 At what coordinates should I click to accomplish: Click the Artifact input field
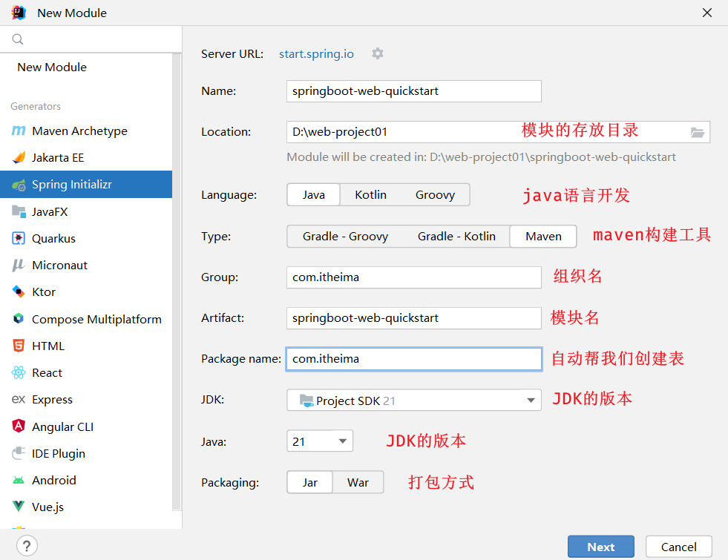click(414, 318)
